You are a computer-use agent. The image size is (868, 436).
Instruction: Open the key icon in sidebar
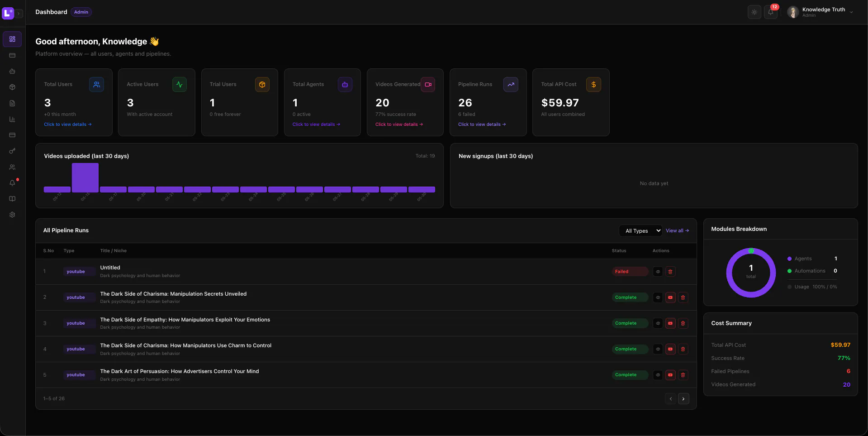pos(12,151)
